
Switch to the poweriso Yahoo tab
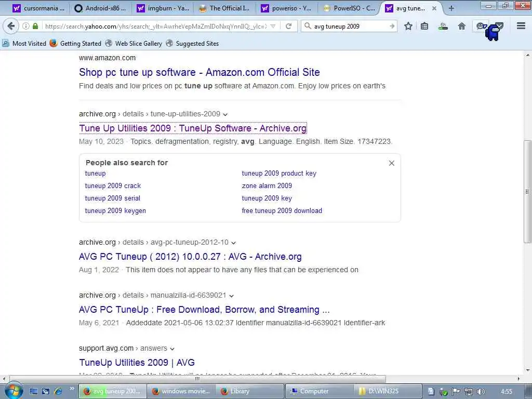pos(287,8)
